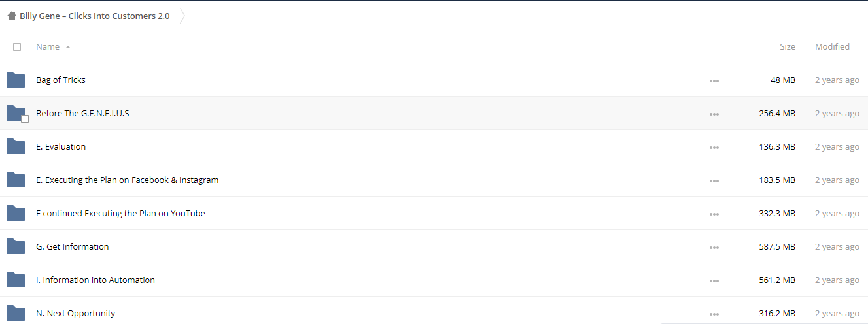868x324 pixels.
Task: Open the E. Executing the Plan on Facebook & Instagram folder
Action: [127, 180]
